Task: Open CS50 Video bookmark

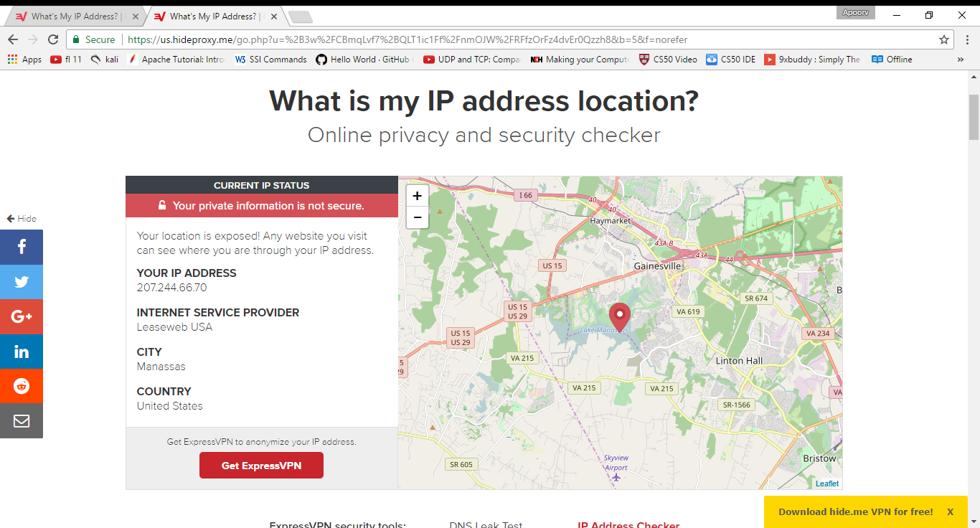Action: (x=668, y=60)
